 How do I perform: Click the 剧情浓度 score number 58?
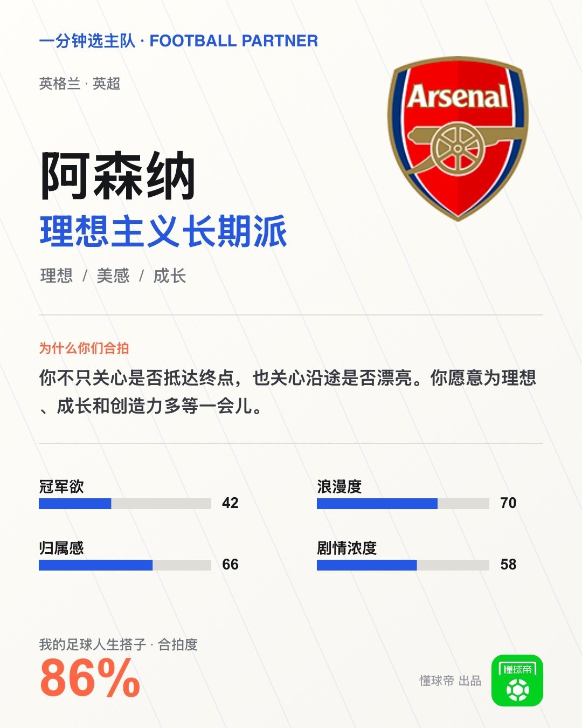click(508, 565)
